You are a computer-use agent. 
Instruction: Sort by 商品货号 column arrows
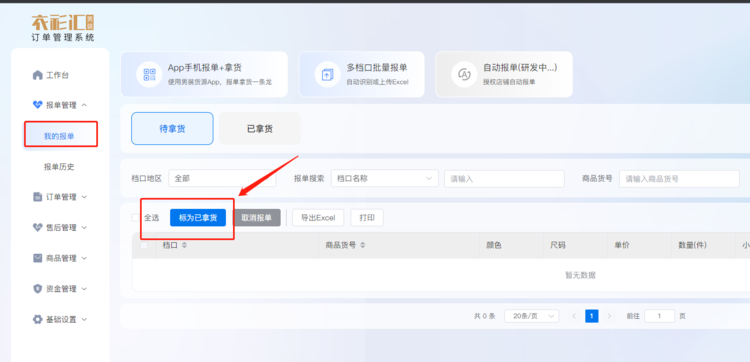(x=363, y=245)
